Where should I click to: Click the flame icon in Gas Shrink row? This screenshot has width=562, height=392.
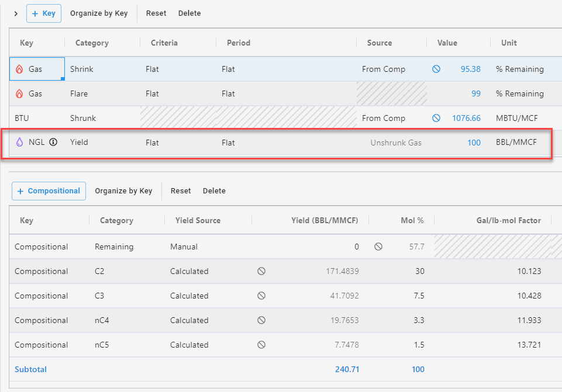click(x=19, y=69)
